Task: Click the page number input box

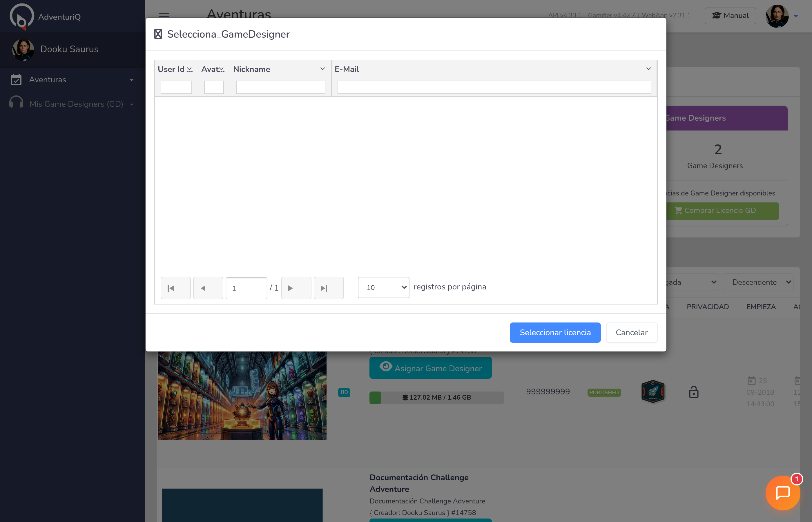Action: 246,288
